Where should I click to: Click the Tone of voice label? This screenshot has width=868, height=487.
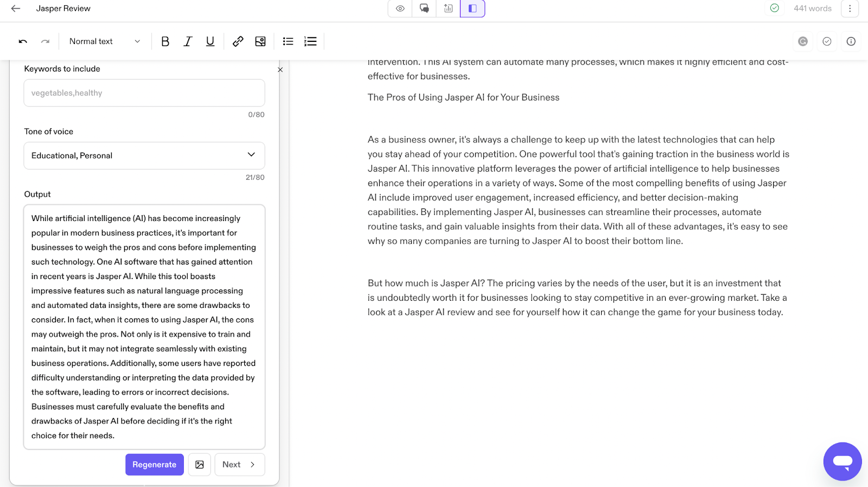click(x=49, y=132)
